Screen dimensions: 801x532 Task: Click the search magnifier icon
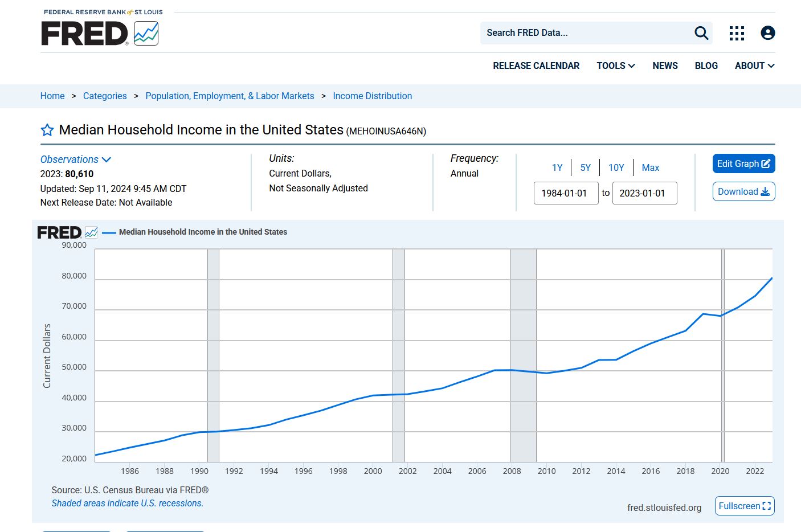coord(701,33)
